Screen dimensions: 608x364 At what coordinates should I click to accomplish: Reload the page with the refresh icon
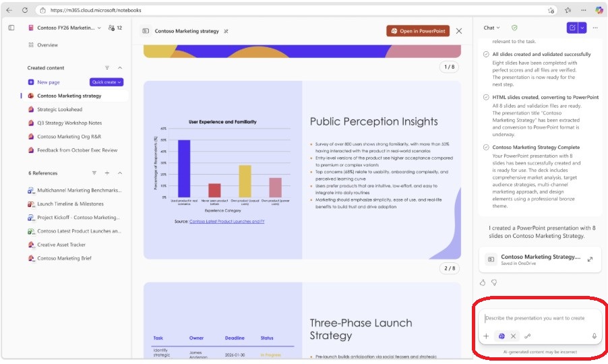click(25, 11)
